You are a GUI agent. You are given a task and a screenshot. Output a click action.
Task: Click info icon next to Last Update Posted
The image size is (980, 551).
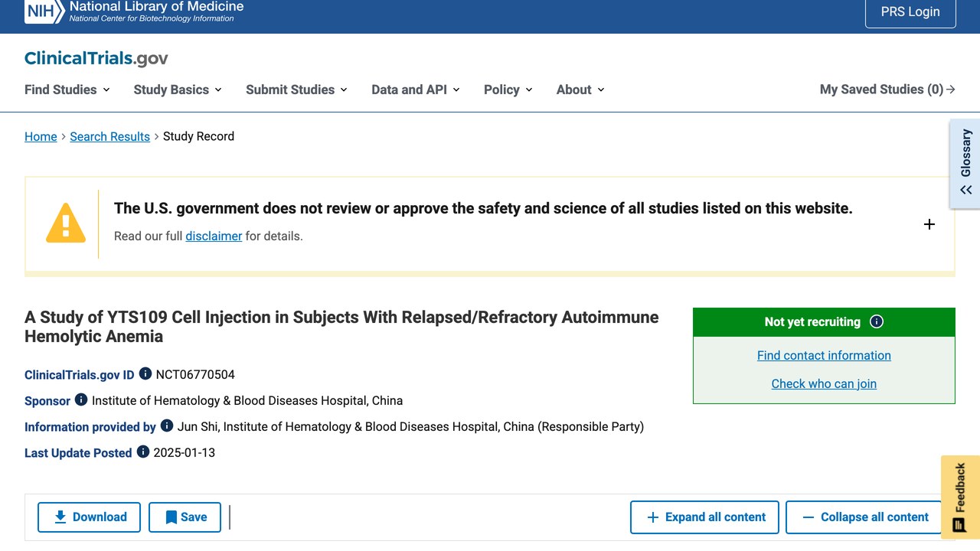pyautogui.click(x=143, y=452)
